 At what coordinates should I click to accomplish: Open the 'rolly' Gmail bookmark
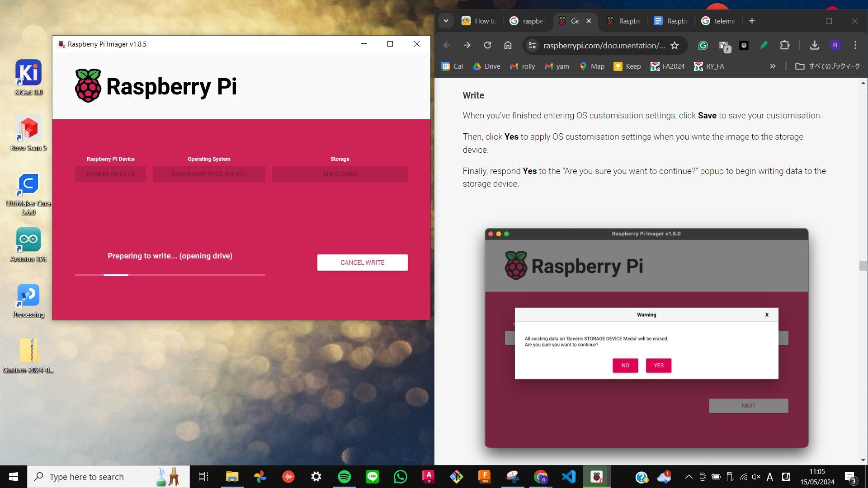tap(522, 66)
